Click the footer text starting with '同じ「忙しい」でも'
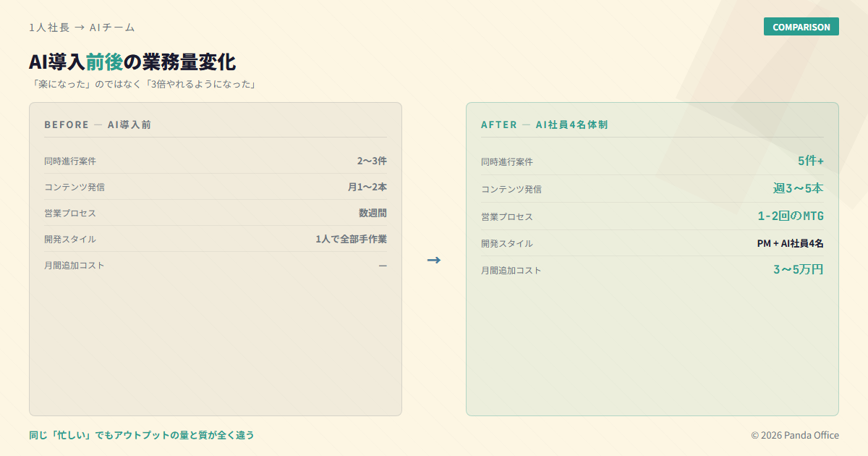Viewport: 868px width, 456px height. tap(142, 435)
